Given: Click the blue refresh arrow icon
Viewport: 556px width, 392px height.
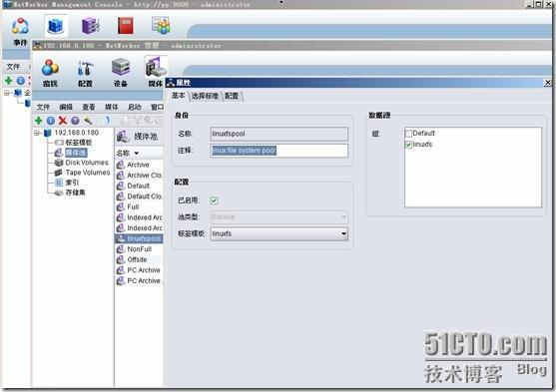Looking at the screenshot, I should tap(108, 121).
